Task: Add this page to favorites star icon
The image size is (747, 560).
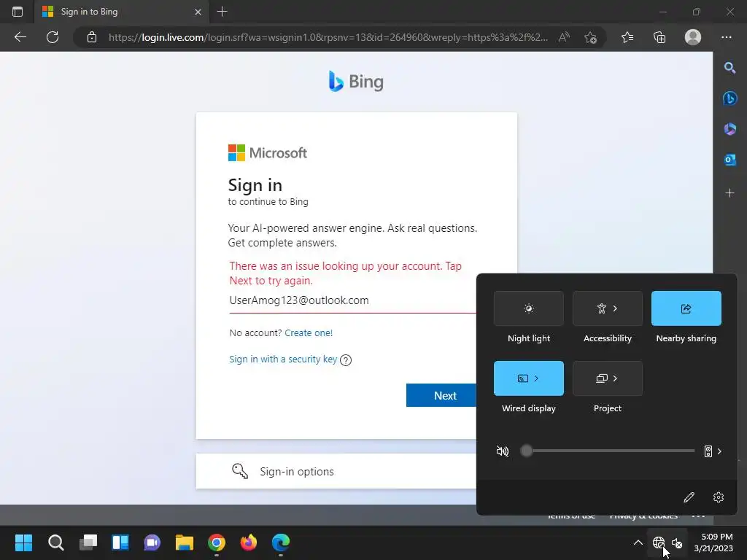Action: coord(591,37)
